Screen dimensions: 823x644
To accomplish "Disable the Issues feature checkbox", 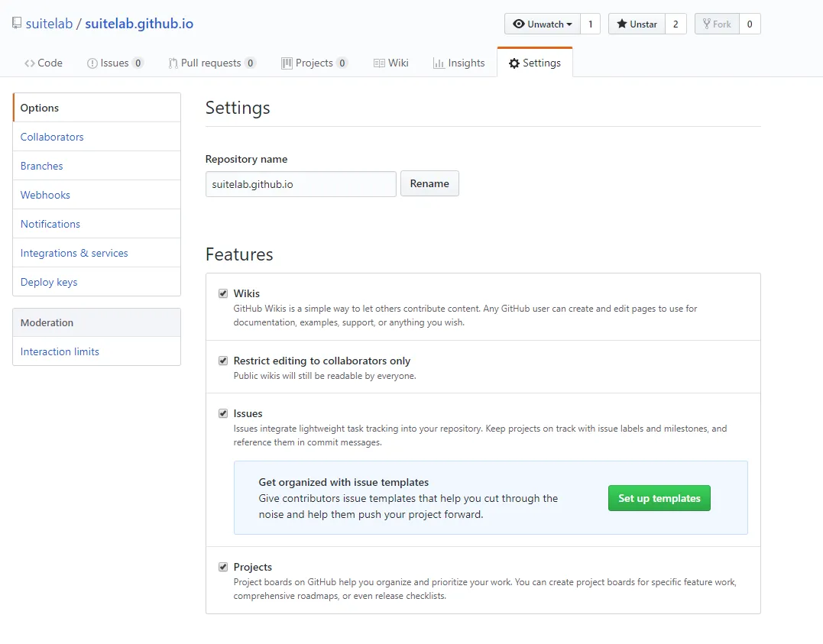I will point(223,413).
